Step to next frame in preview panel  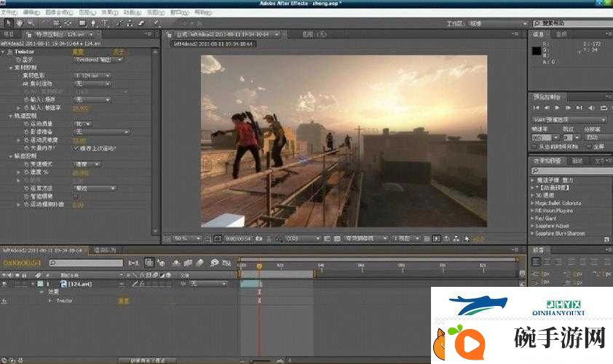pyautogui.click(x=568, y=108)
